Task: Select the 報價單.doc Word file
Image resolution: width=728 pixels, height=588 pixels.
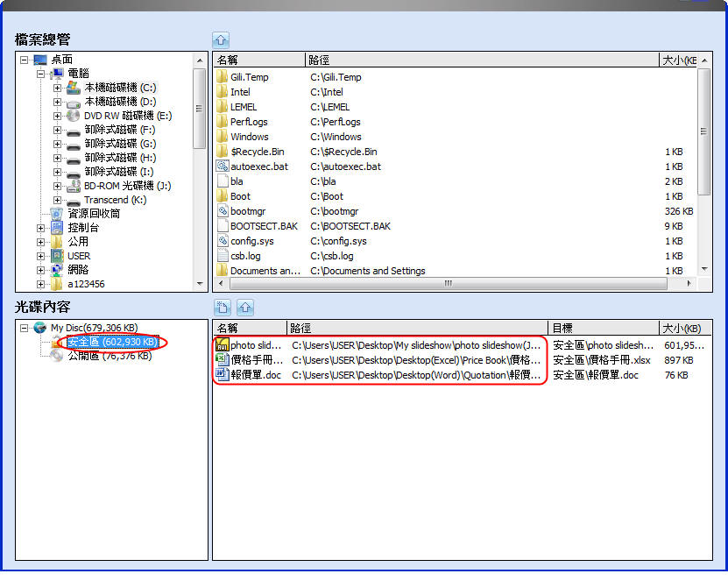Action: click(x=256, y=375)
